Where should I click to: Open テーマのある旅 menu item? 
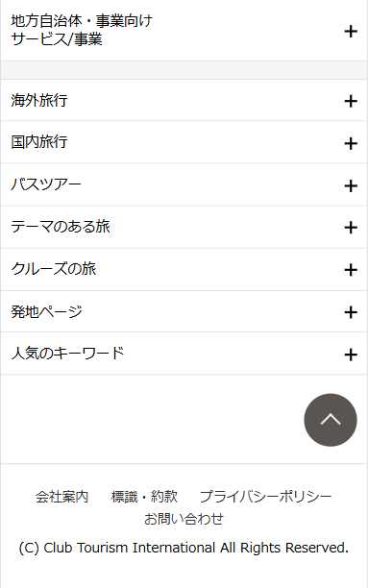click(x=60, y=227)
